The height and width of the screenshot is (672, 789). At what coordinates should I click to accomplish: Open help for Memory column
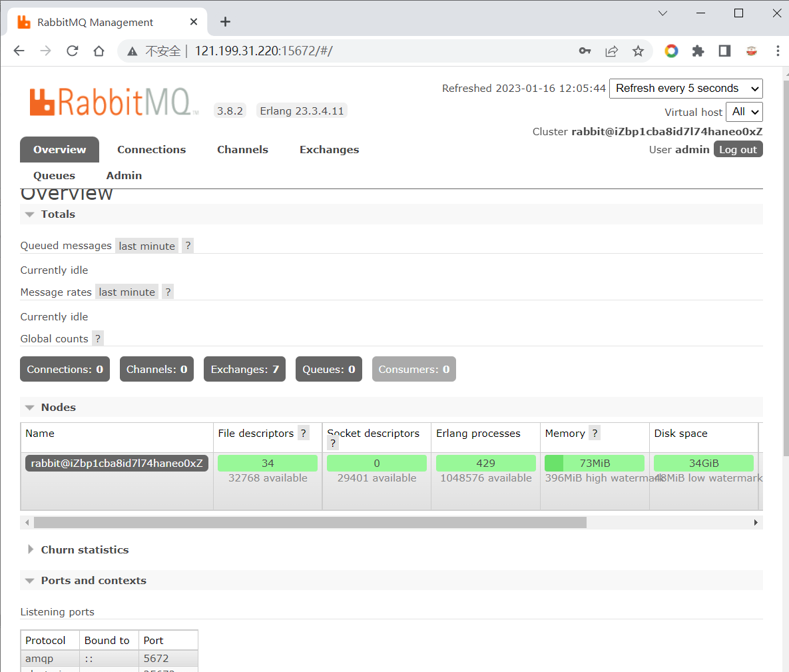[595, 434]
